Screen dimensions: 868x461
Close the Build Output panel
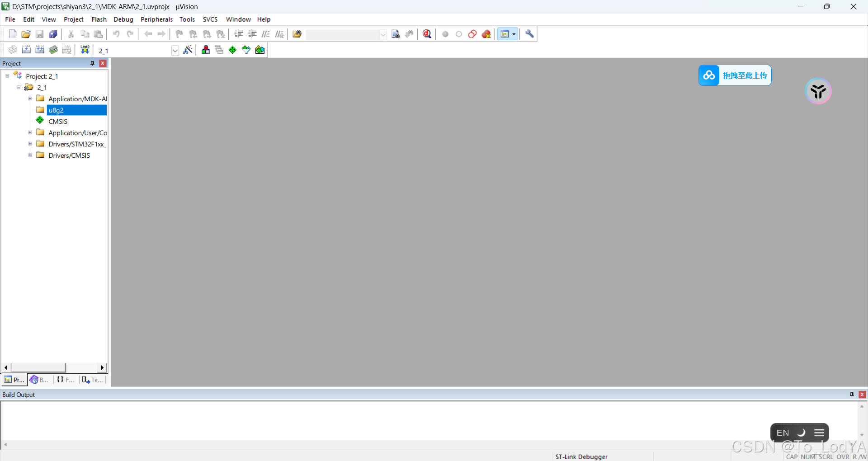coord(862,395)
